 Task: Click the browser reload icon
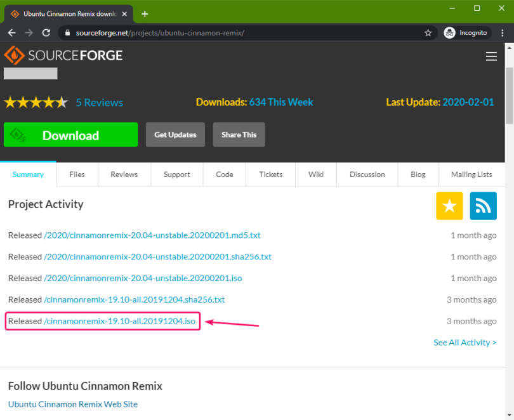click(x=46, y=32)
